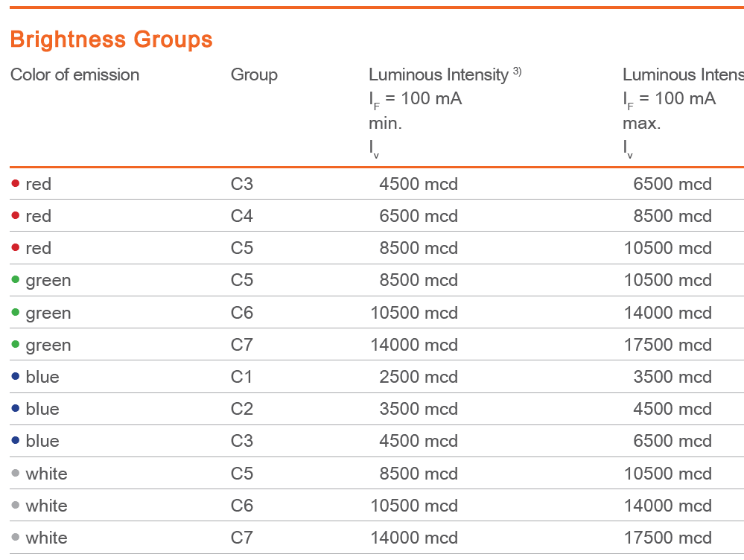Select group "C1" in the blue row
Image resolution: width=744 pixels, height=560 pixels.
(241, 377)
